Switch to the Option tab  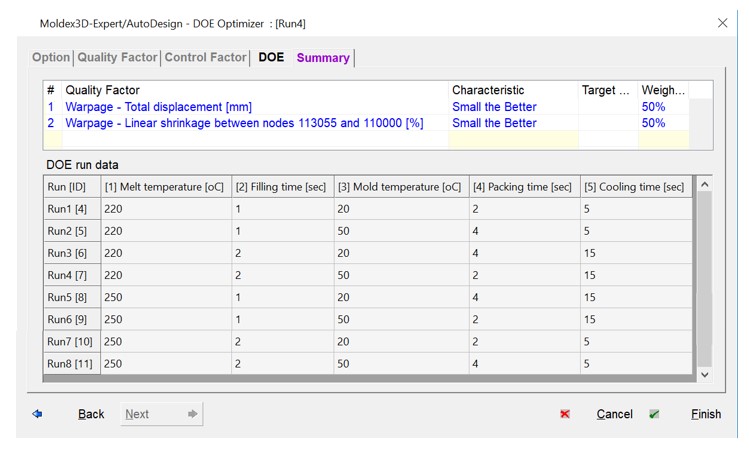pyautogui.click(x=51, y=57)
